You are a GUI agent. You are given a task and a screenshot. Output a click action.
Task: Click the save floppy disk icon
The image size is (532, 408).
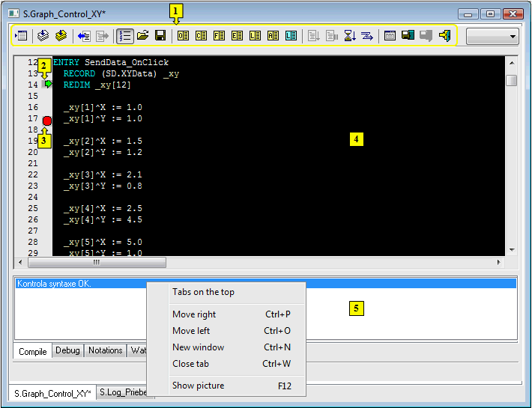pyautogui.click(x=160, y=35)
